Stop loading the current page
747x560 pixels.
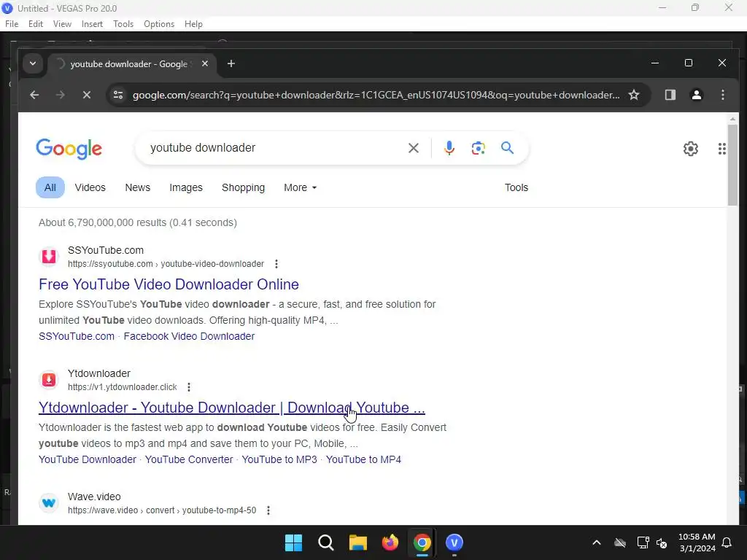click(87, 95)
